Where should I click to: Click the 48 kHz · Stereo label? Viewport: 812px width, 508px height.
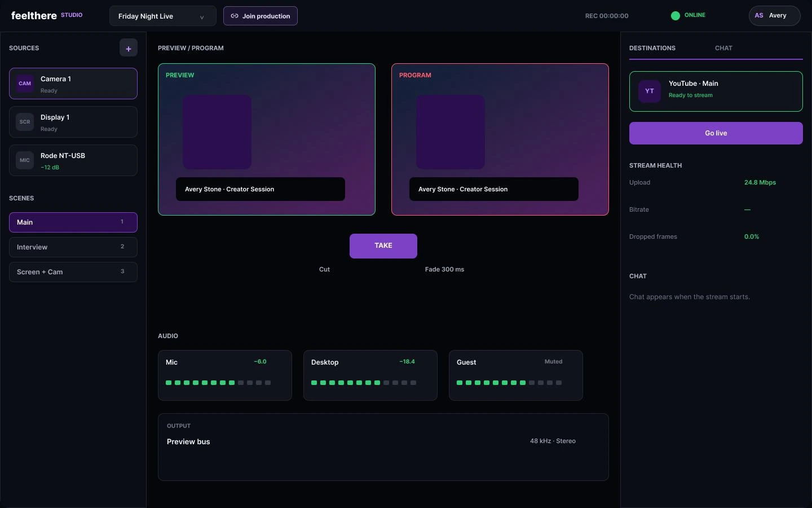[x=553, y=441]
